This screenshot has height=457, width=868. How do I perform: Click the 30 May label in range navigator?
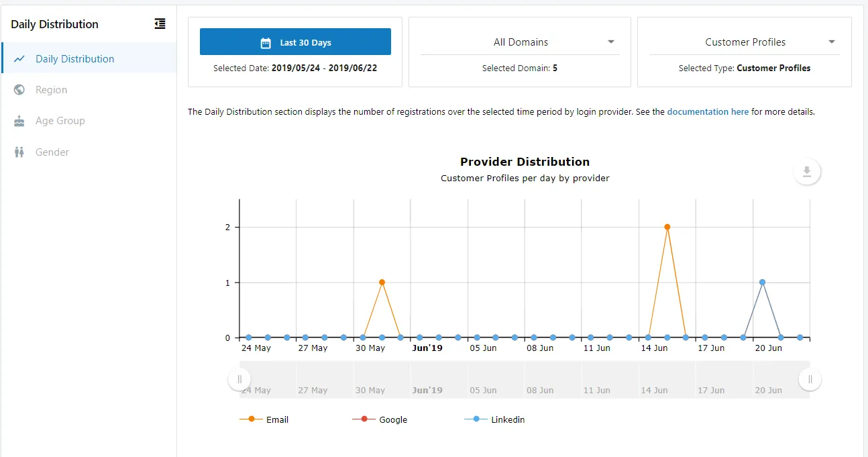(370, 390)
